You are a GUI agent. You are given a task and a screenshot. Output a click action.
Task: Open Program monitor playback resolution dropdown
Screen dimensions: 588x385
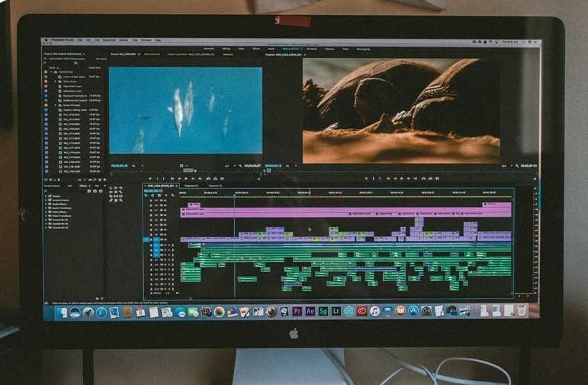(506, 165)
